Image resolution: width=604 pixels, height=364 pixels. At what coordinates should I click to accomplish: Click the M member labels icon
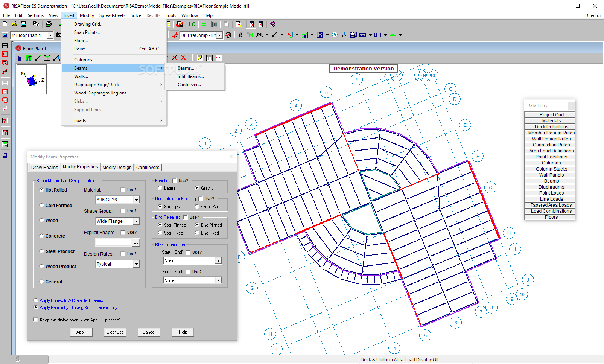(259, 35)
